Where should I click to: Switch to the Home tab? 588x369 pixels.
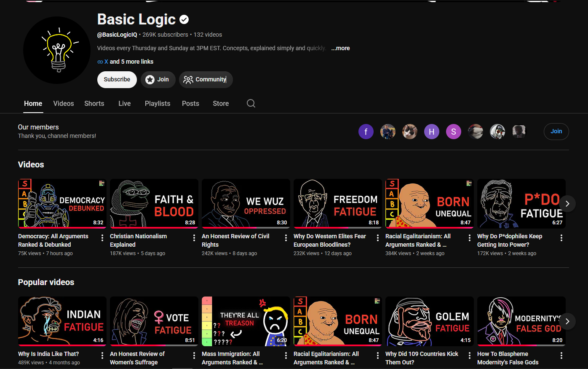click(33, 103)
